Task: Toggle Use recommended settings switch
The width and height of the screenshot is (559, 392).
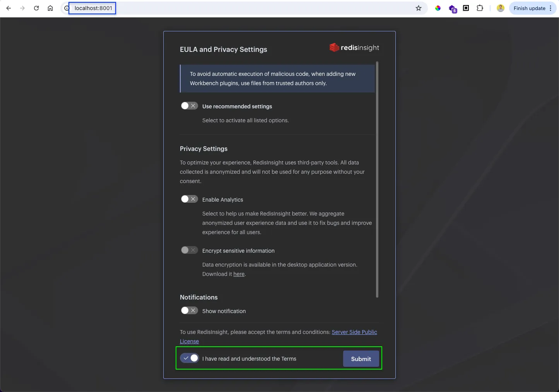Action: (189, 106)
